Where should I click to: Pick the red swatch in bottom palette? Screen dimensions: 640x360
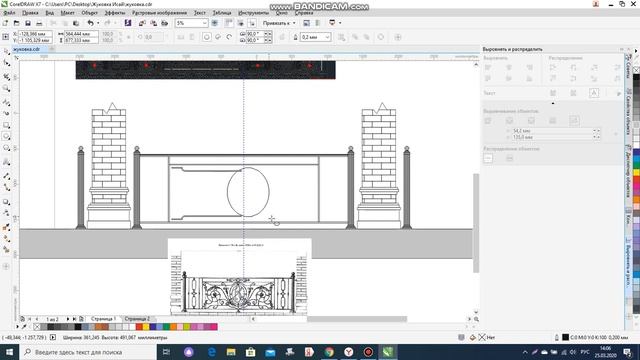(x=139, y=327)
